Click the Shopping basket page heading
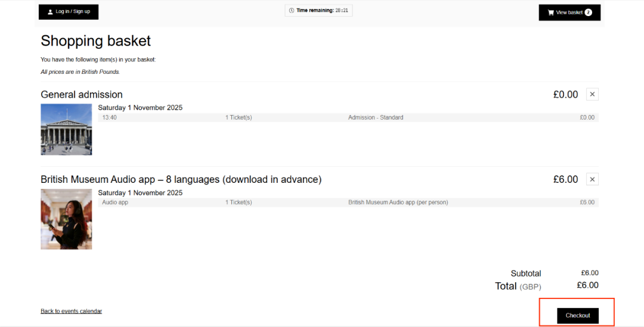 point(95,41)
